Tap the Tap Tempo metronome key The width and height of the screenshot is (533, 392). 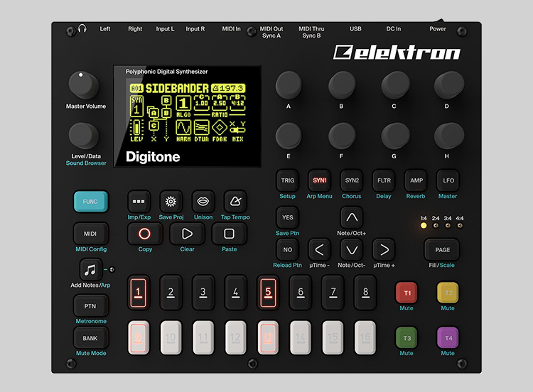point(235,202)
